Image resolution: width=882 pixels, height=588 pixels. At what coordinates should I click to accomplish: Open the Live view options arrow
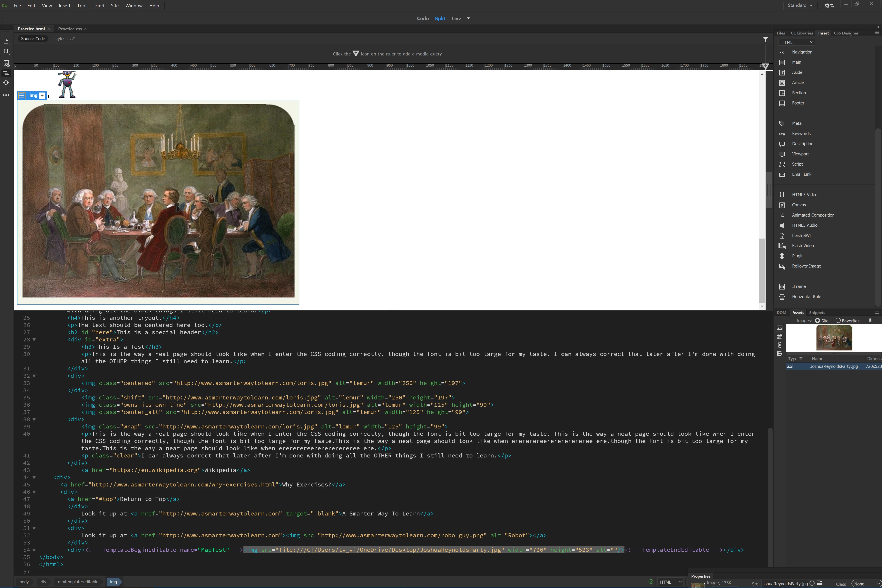coord(468,18)
